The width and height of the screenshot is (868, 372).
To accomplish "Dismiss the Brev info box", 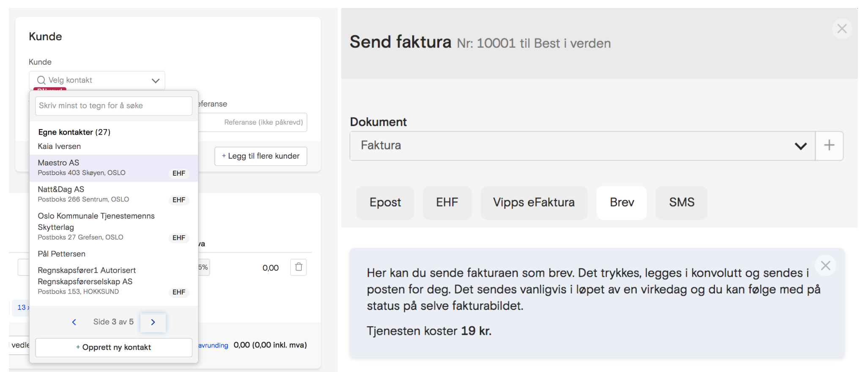I will 825,266.
